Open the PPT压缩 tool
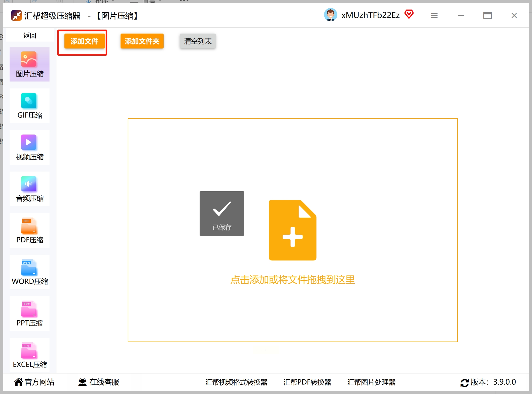The width and height of the screenshot is (532, 394). [x=29, y=314]
